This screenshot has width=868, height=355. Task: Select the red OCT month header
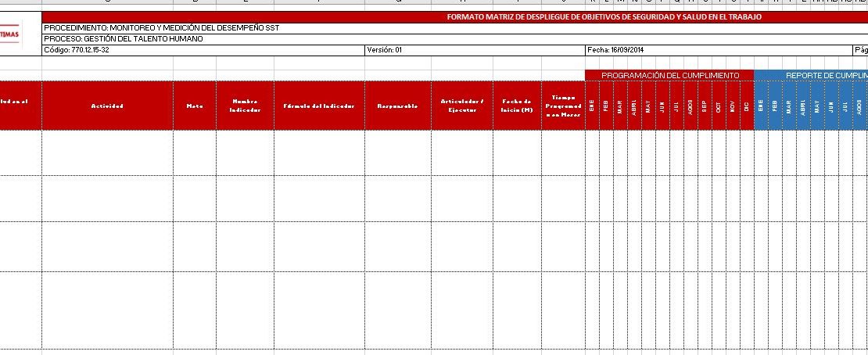tap(719, 106)
